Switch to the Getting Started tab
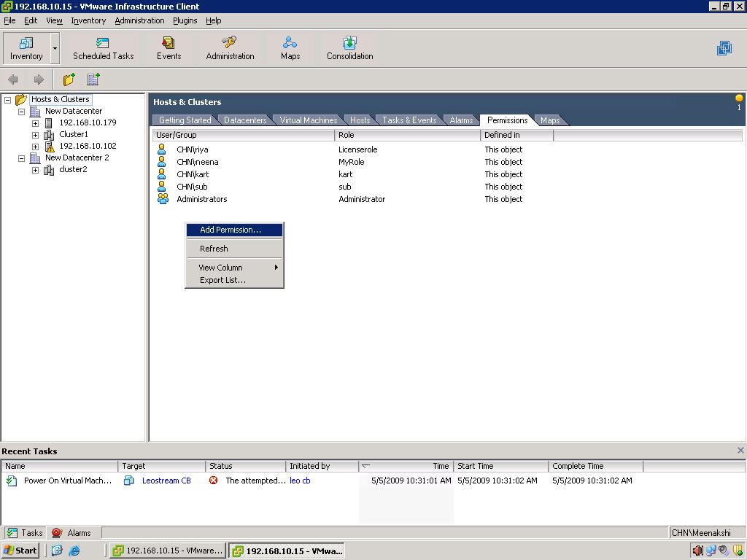 tap(185, 120)
